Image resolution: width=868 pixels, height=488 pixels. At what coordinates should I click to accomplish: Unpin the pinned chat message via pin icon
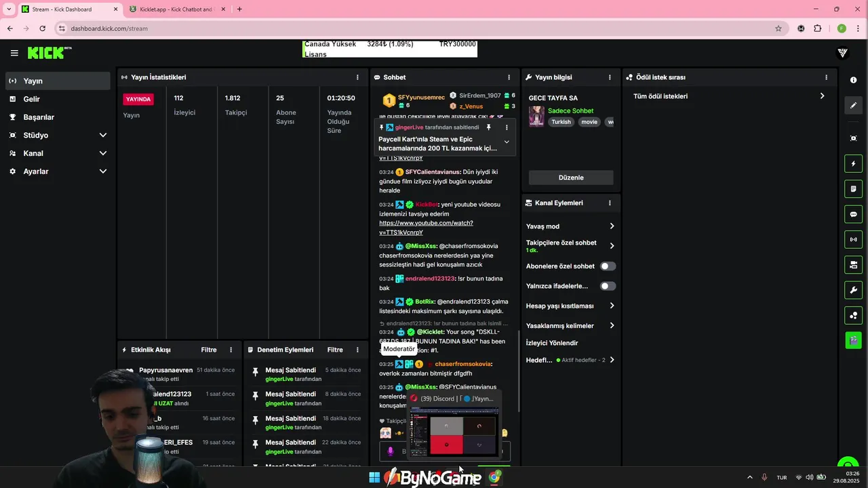point(488,127)
